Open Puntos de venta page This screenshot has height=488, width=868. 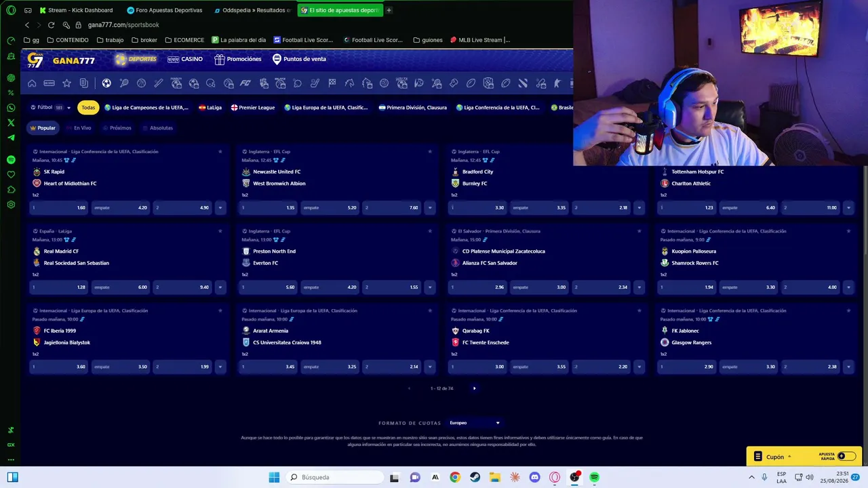299,60
